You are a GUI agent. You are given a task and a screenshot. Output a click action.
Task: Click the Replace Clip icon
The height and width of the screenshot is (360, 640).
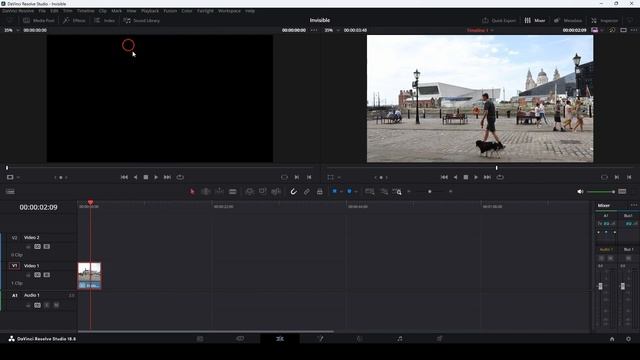pyautogui.click(x=276, y=191)
